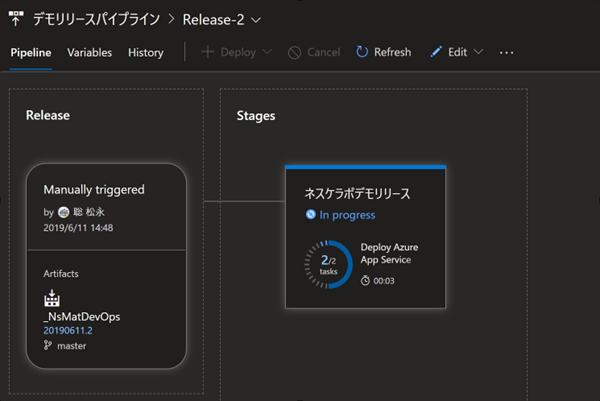Click the master branch label
This screenshot has height=401, width=600.
coord(72,346)
